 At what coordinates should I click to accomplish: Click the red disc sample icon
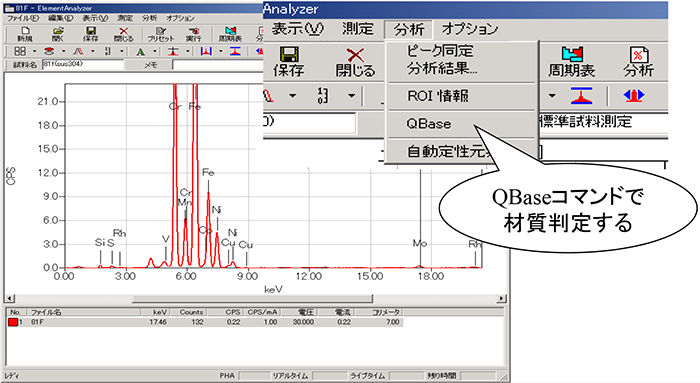point(49,51)
